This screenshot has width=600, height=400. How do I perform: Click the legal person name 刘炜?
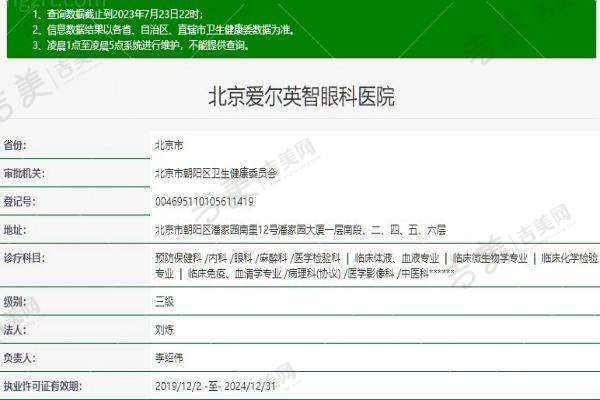point(164,328)
